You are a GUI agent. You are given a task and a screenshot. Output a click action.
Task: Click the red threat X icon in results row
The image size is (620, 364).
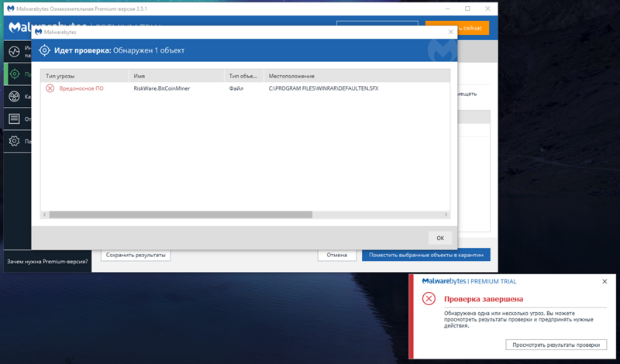point(50,88)
